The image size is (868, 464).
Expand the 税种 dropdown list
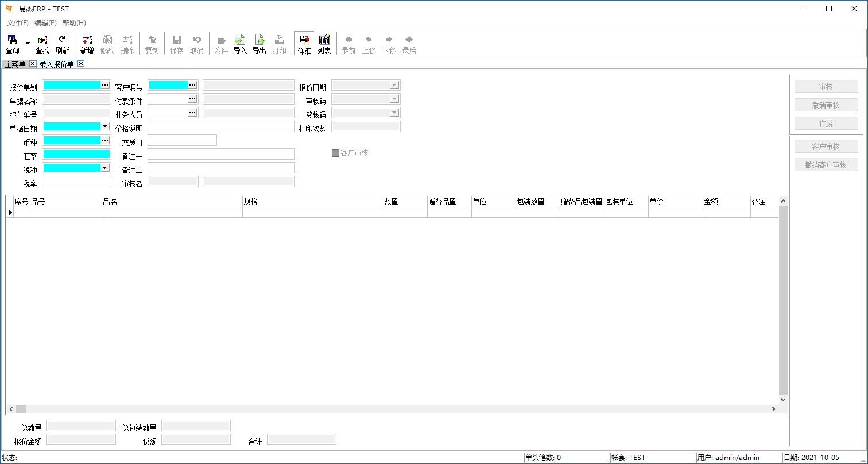[x=105, y=168]
